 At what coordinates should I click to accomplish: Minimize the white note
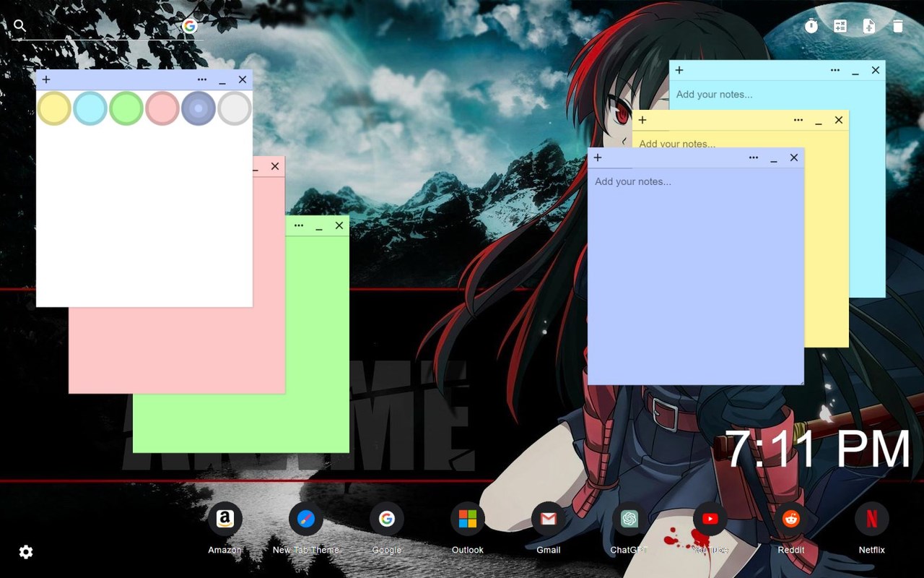222,79
